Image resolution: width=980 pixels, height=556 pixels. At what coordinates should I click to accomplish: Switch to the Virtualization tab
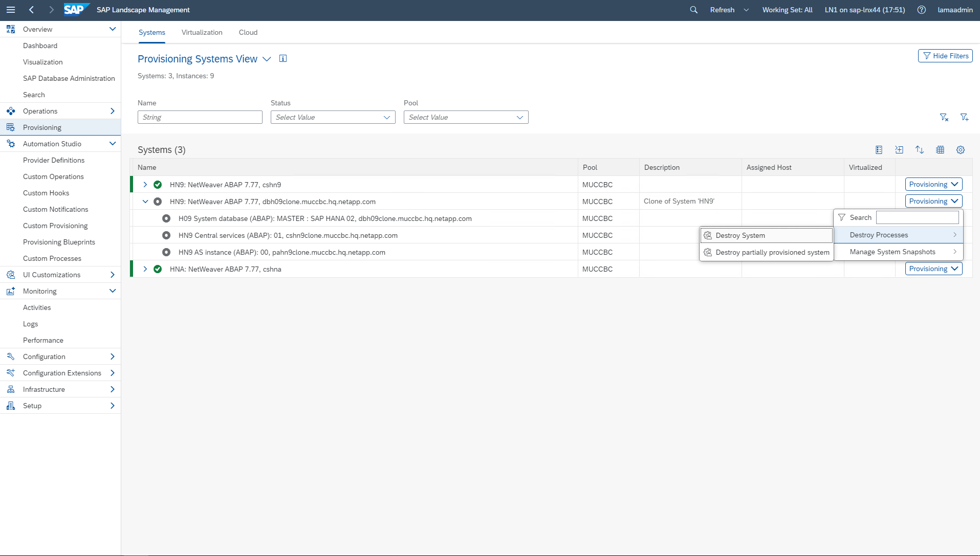tap(202, 32)
